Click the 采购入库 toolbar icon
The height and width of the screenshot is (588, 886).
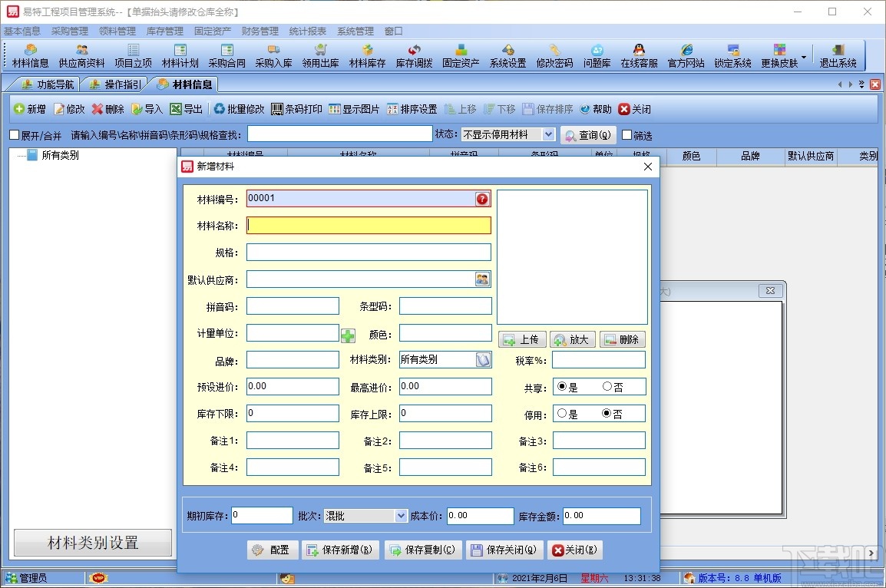click(x=274, y=56)
